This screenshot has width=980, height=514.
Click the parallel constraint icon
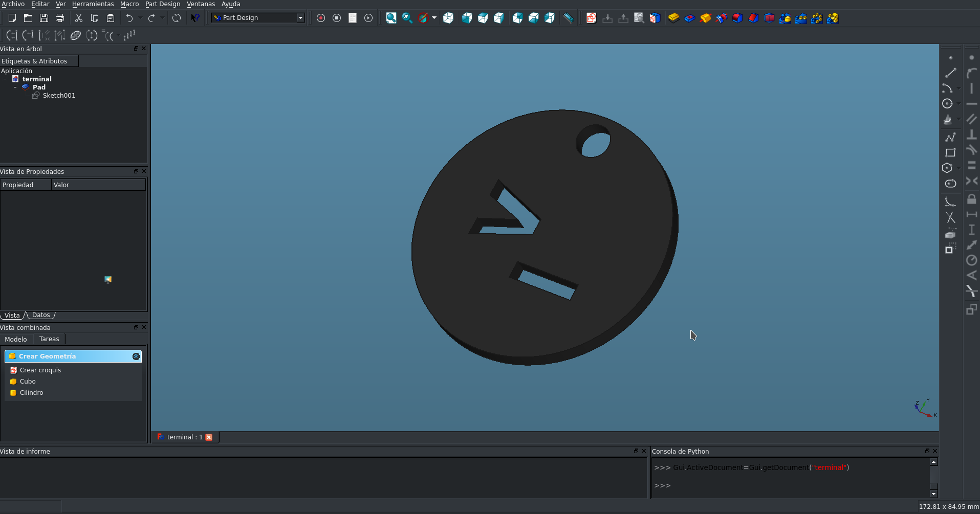[971, 119]
